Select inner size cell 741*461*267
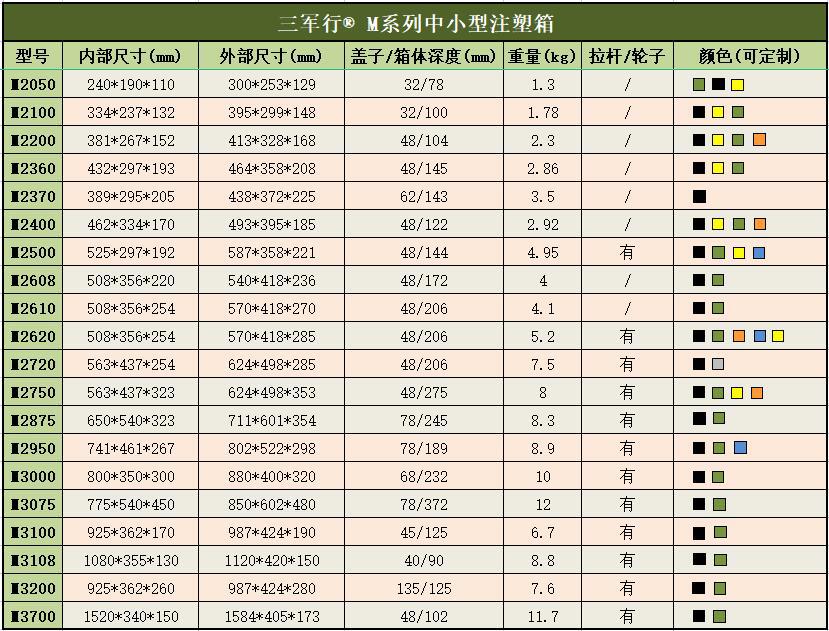Viewport: 829px width, 631px height. coord(131,449)
